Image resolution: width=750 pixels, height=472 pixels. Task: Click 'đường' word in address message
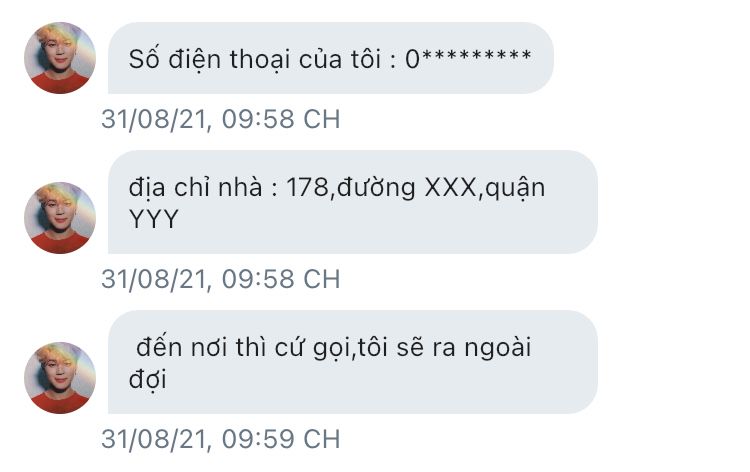tap(376, 188)
